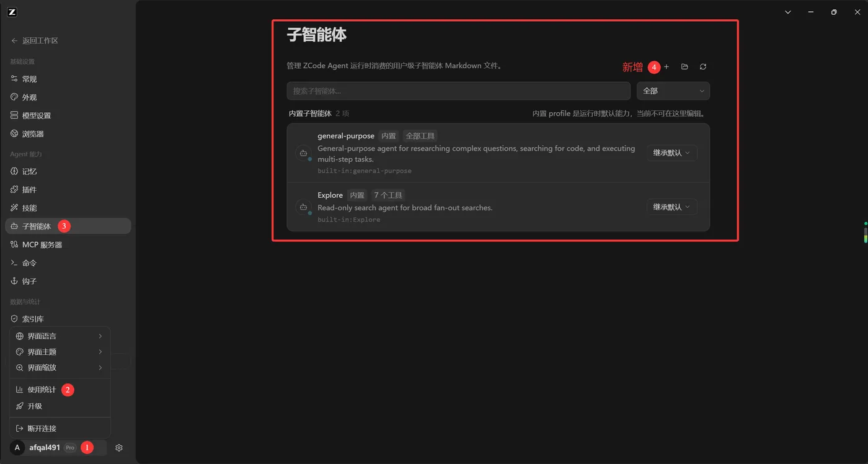868x464 pixels.
Task: Show the 技能 skills page
Action: [68, 208]
